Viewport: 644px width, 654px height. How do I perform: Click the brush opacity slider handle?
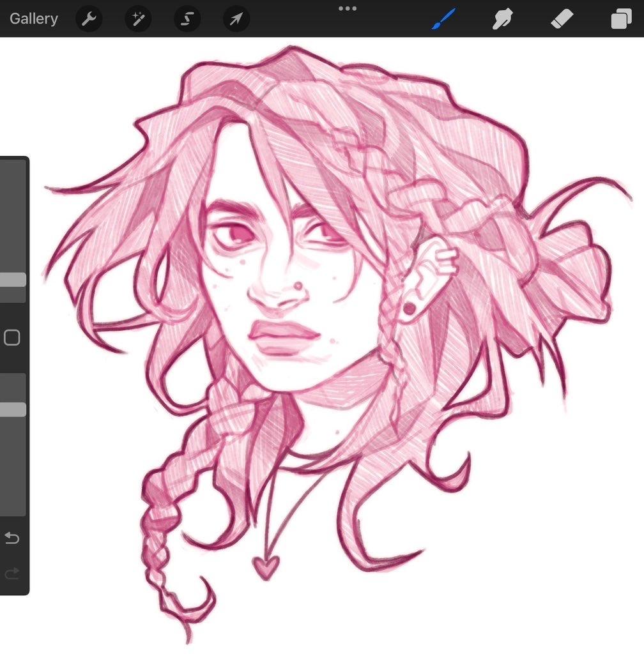coord(12,409)
